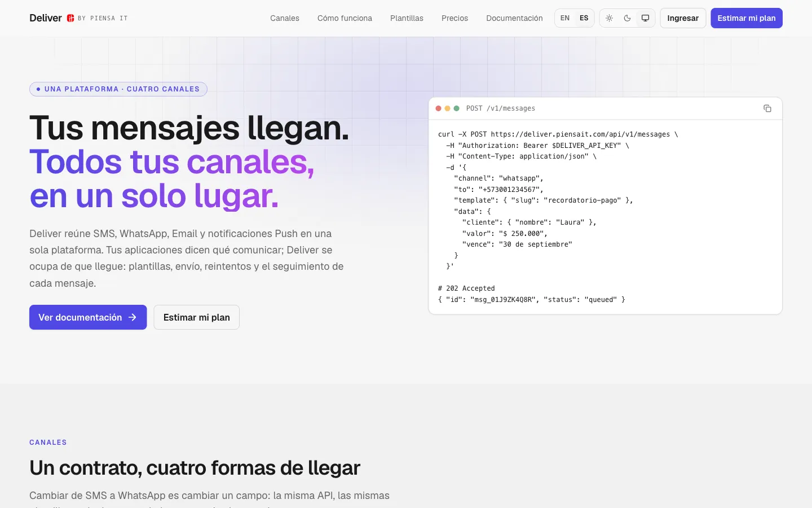Image resolution: width=812 pixels, height=508 pixels.
Task: Go to the Cómo funciona section
Action: (345, 18)
